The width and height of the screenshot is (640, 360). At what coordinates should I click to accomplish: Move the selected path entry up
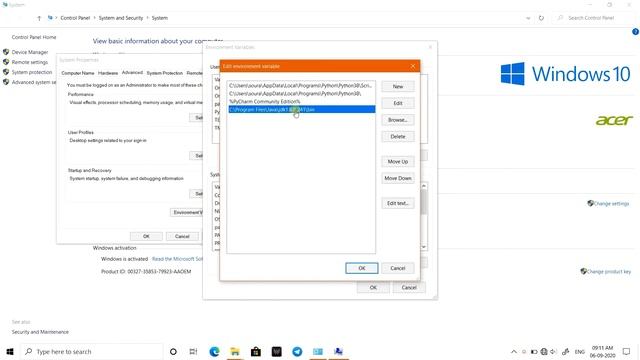click(398, 162)
